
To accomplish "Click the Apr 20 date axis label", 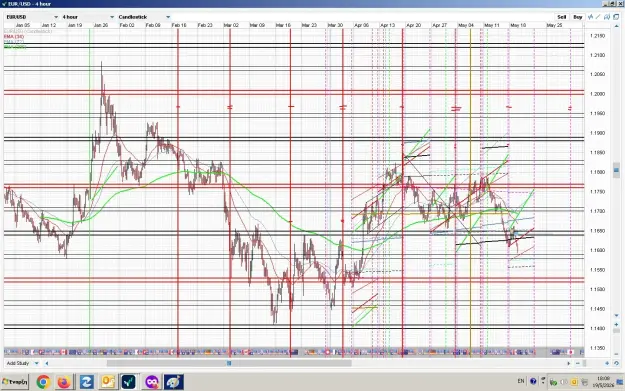I will click(413, 25).
